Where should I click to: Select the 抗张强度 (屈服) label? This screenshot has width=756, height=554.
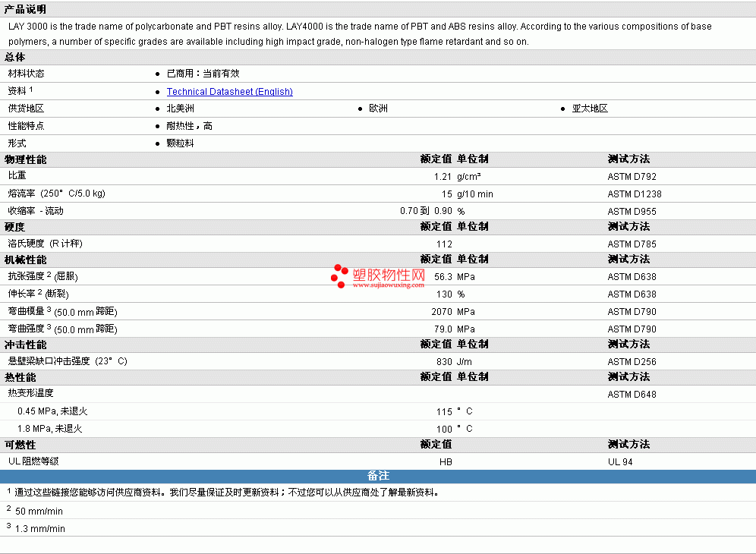[43, 276]
